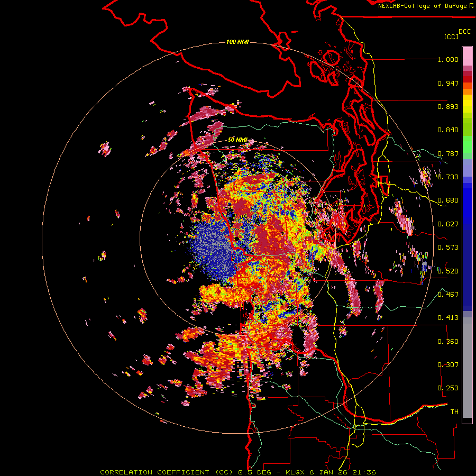Click the 0.360 scale value
Screen dimensions: 476x476
448,342
